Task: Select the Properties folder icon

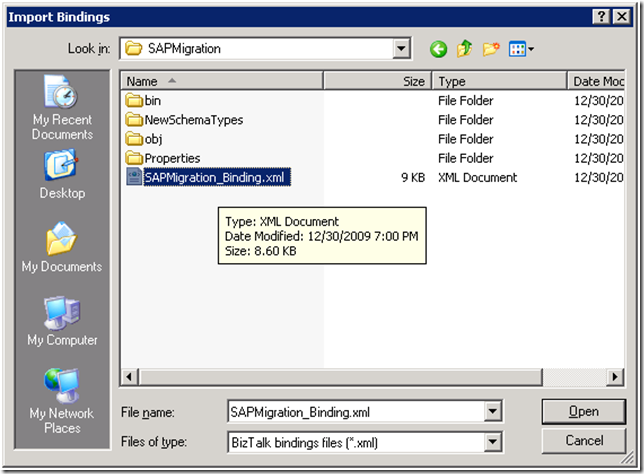Action: [x=133, y=158]
